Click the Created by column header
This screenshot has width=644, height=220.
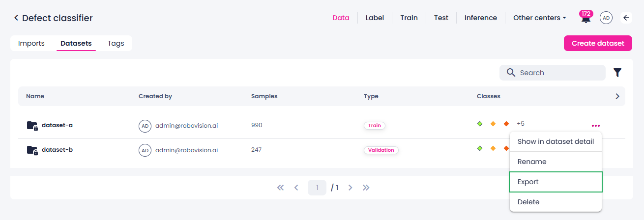click(155, 96)
